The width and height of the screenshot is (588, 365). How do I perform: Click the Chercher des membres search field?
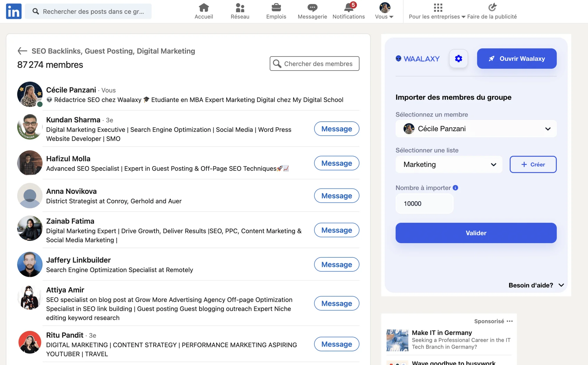[x=315, y=63]
